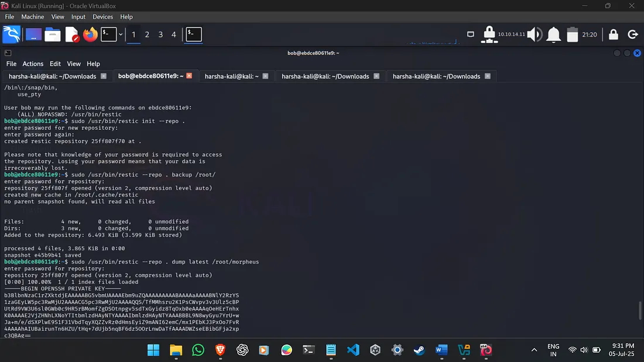Check the battery status icon

pyautogui.click(x=572, y=34)
